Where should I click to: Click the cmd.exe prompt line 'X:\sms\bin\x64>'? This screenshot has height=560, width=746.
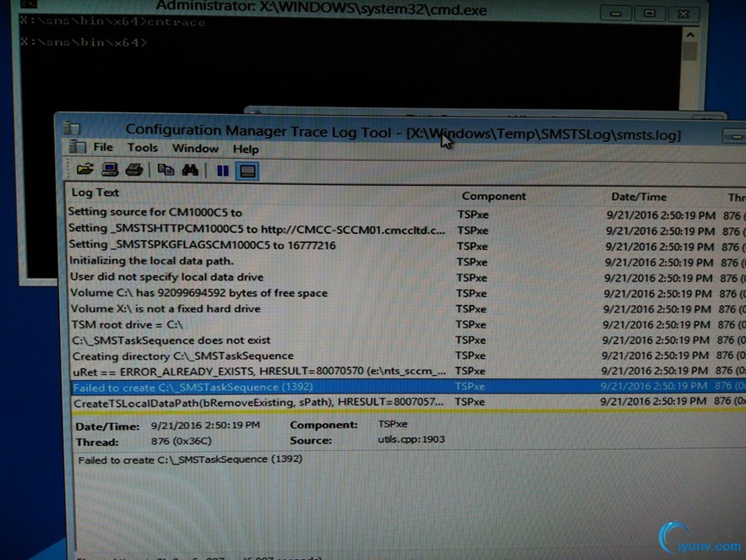[x=84, y=42]
